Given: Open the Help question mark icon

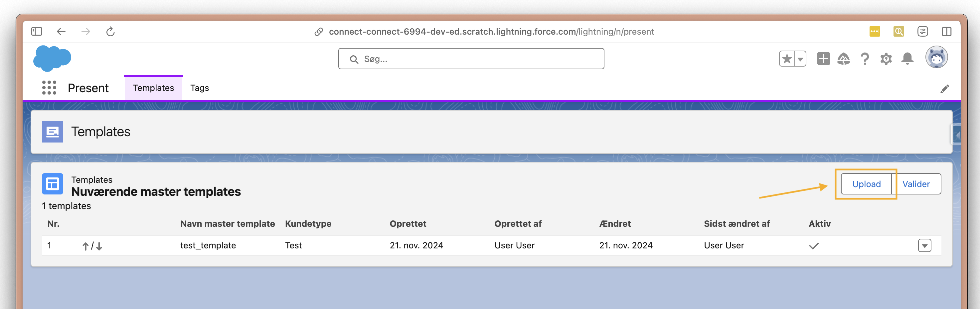Looking at the screenshot, I should coord(865,59).
